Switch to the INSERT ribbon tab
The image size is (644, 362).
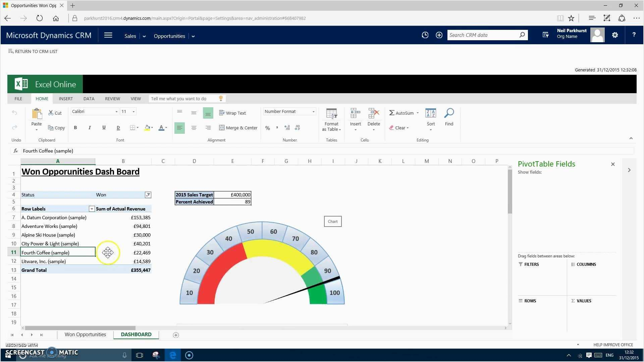66,99
